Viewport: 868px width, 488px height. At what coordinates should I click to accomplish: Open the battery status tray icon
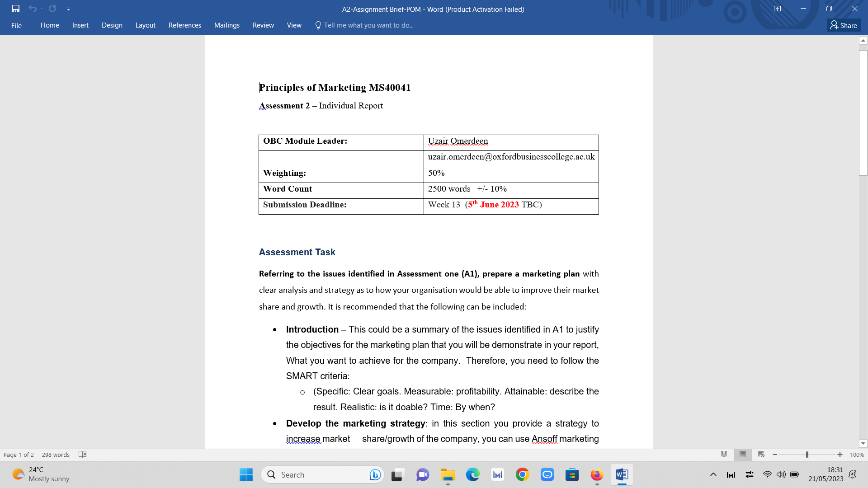795,474
